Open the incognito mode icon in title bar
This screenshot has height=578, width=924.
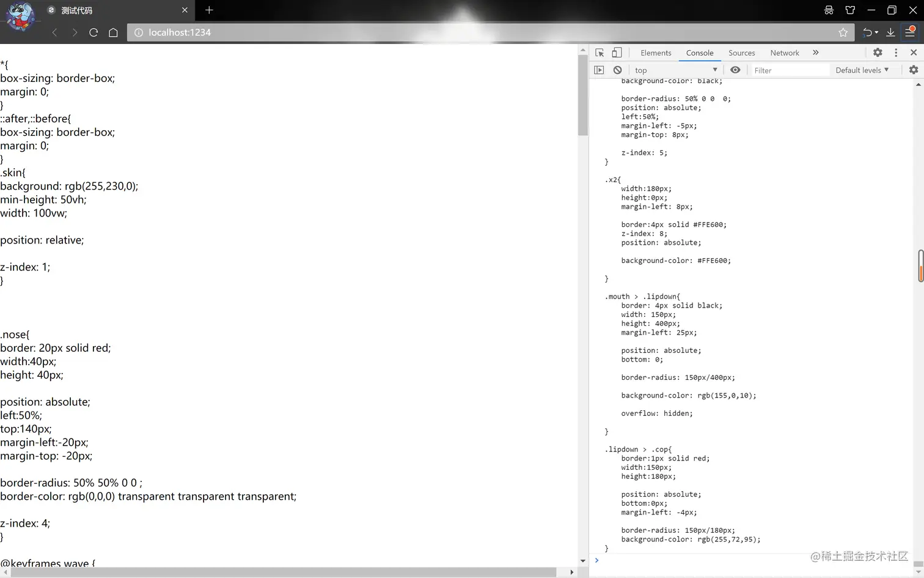pyautogui.click(x=829, y=10)
